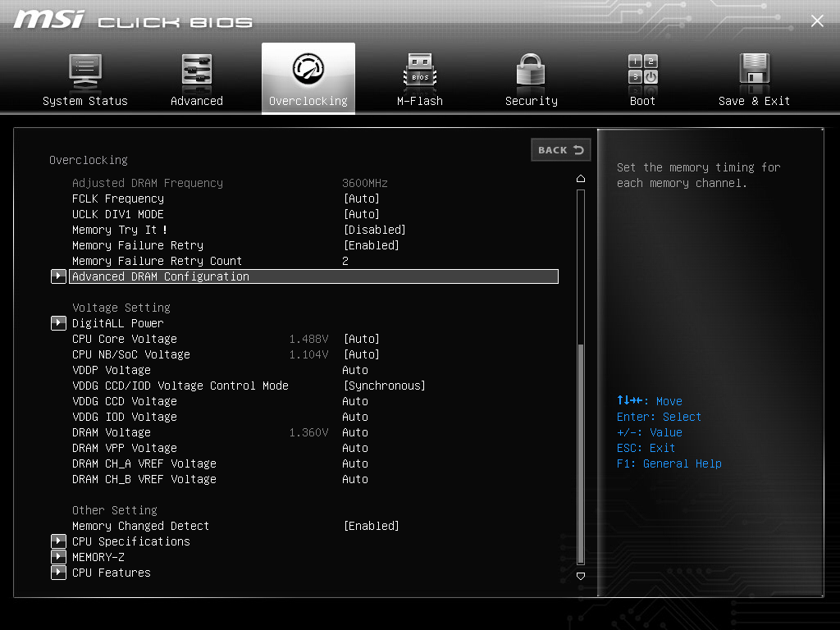Click the BACK button

[x=560, y=150]
